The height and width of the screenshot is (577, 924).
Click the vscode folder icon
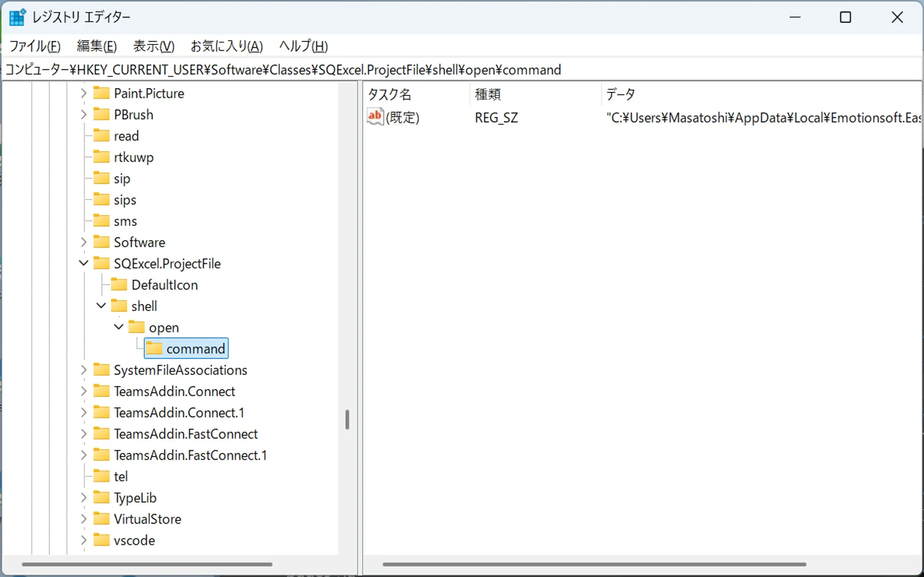click(x=101, y=540)
